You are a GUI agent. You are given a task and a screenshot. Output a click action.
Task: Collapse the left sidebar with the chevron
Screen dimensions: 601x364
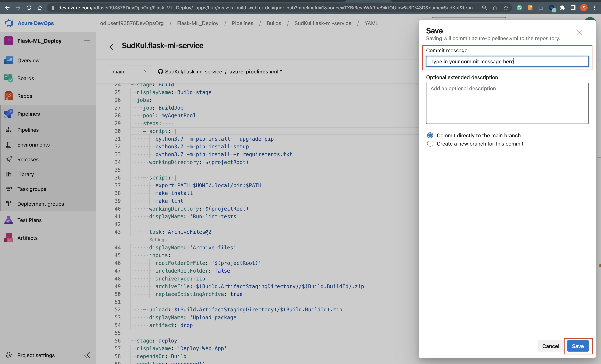tap(87, 355)
